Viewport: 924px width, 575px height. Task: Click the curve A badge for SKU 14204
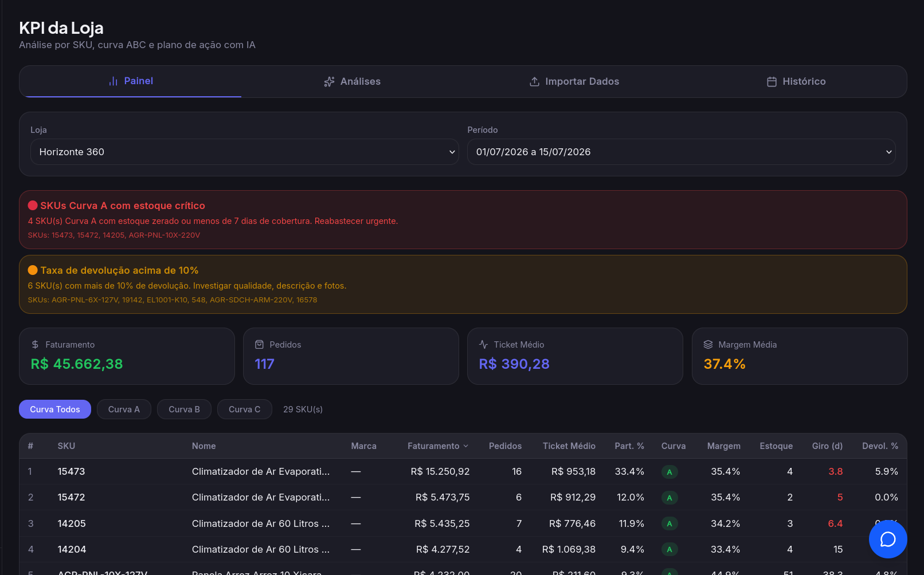click(x=669, y=550)
